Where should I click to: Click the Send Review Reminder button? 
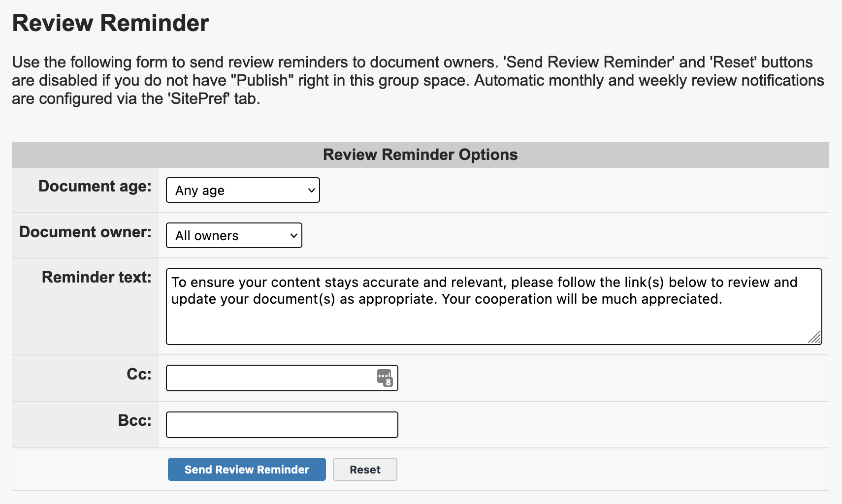(x=247, y=470)
